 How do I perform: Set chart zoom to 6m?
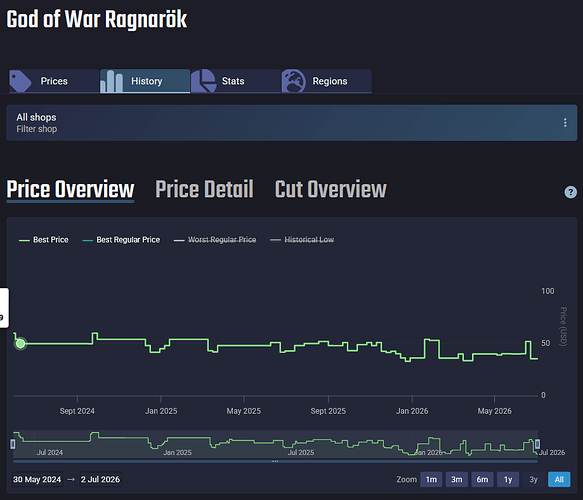pyautogui.click(x=482, y=480)
